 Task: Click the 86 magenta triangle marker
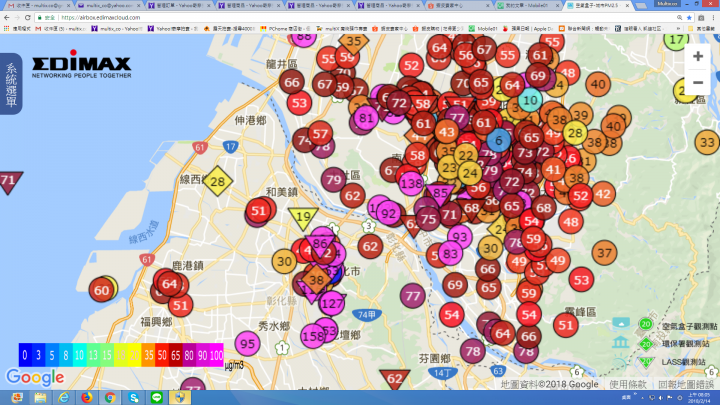(320, 245)
